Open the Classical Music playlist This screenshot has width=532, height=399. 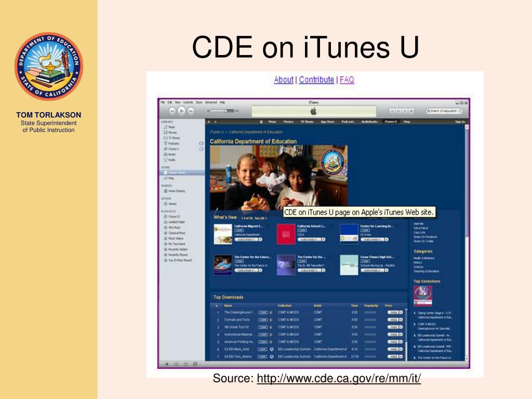[175, 233]
